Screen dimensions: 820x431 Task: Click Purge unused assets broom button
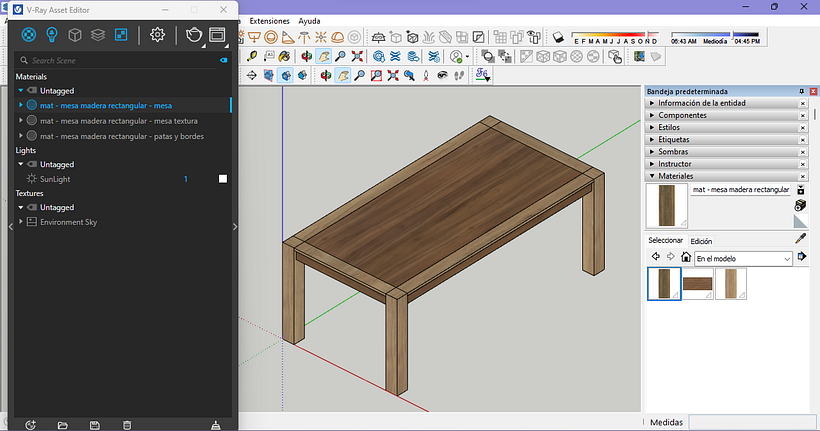[215, 425]
